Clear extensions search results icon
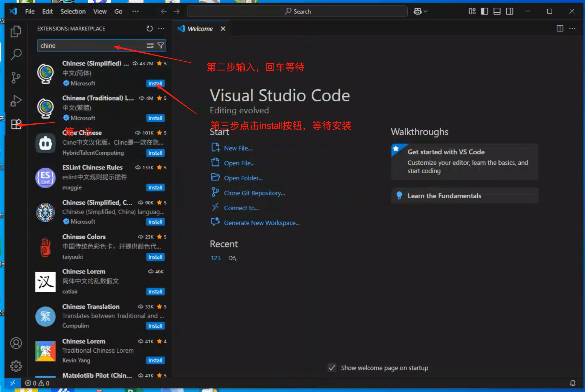This screenshot has width=585, height=392. 150,46
